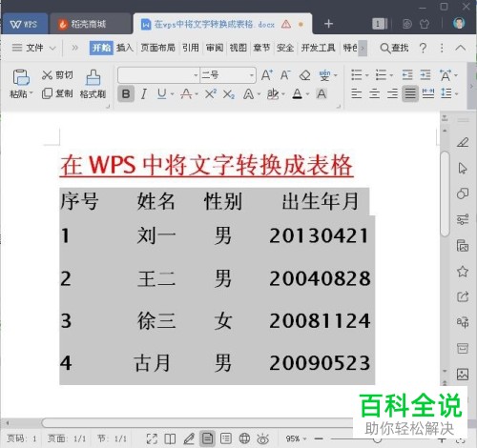This screenshot has height=448, width=477.
Task: Toggle subscript X₂ formatting
Action: (x=229, y=94)
